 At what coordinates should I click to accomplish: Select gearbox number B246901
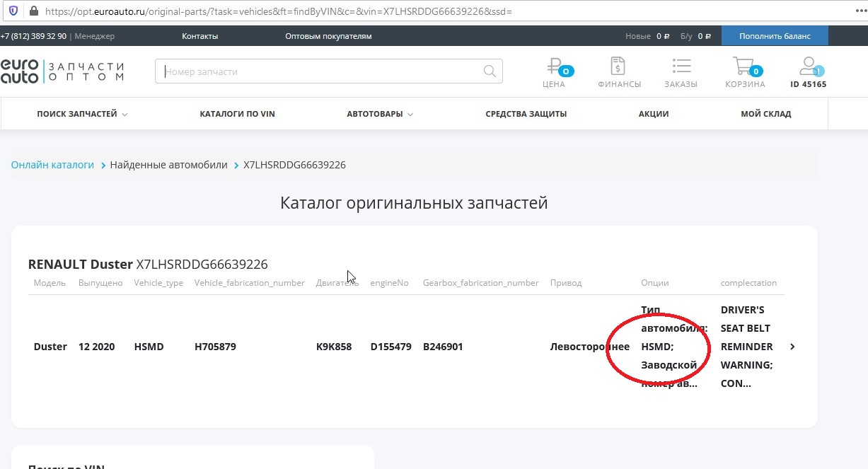pyautogui.click(x=443, y=347)
